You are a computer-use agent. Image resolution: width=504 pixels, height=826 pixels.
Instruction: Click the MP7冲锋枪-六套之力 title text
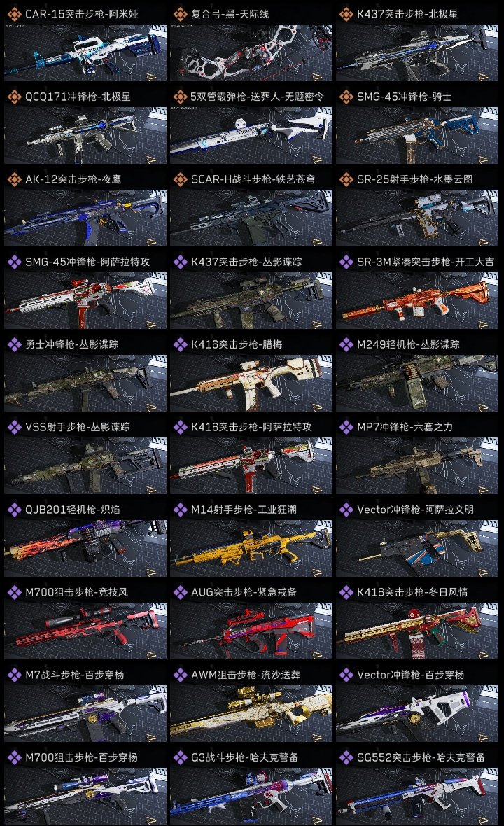click(x=405, y=427)
